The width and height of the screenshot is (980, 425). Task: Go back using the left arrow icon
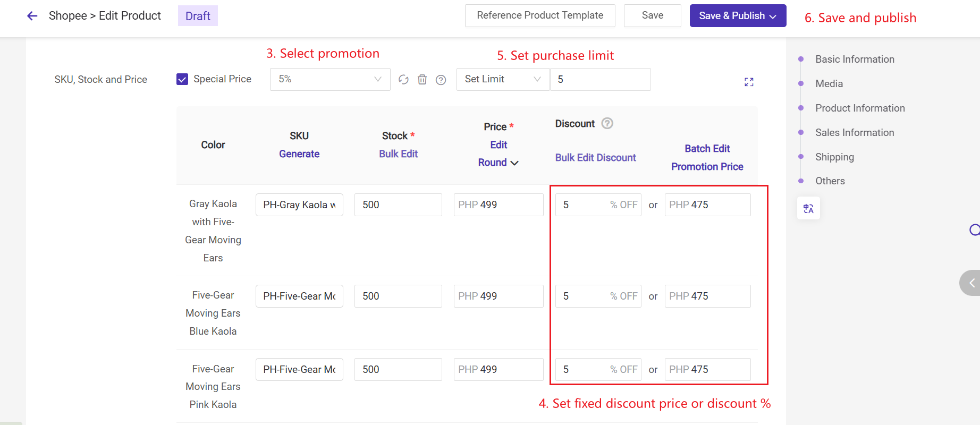tap(32, 16)
